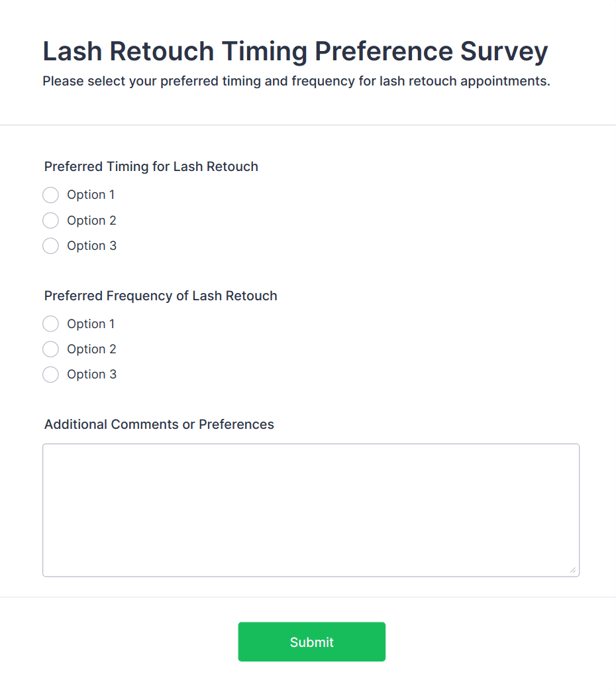
Task: Choose Option 3 for Preferred Frequency
Action: 50,374
